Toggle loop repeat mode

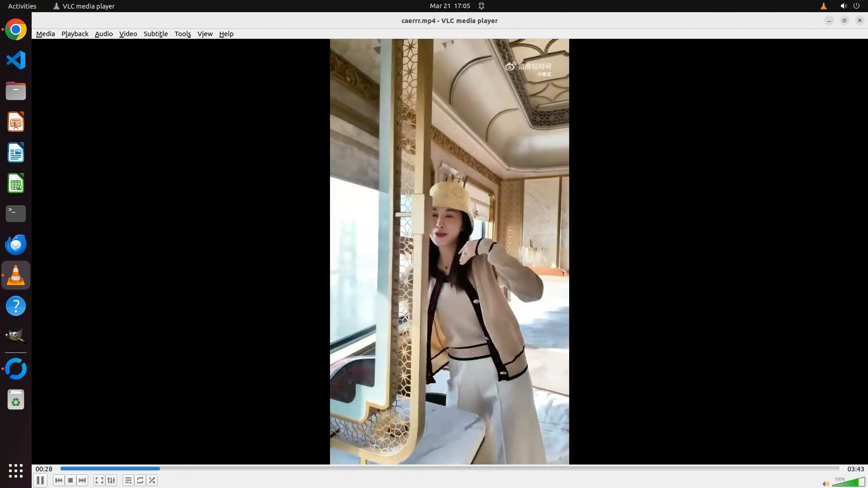(x=140, y=480)
